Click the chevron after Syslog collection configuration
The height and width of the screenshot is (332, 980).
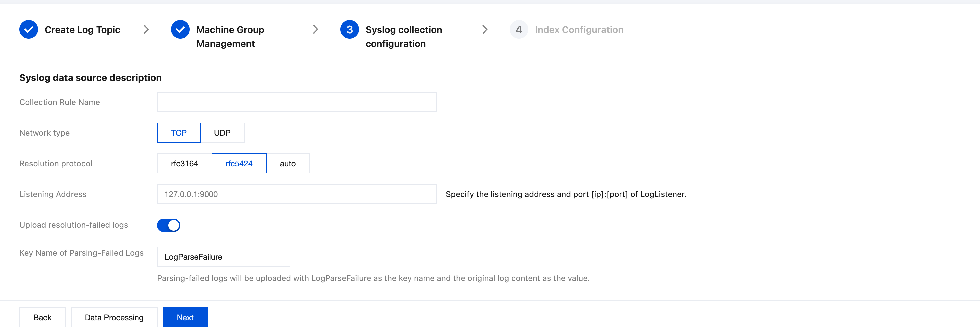(485, 30)
